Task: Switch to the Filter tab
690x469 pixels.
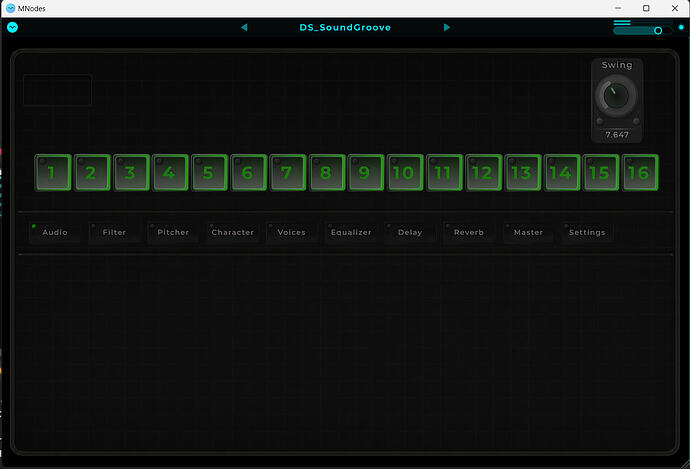Action: click(114, 232)
